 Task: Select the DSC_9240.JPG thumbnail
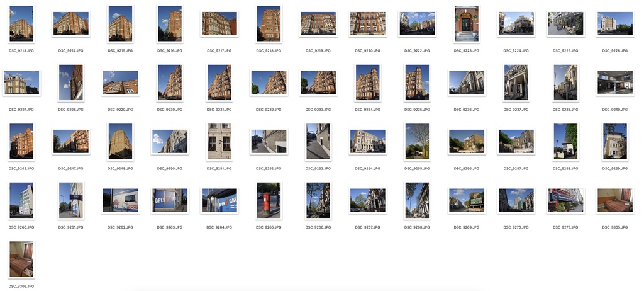click(x=615, y=83)
